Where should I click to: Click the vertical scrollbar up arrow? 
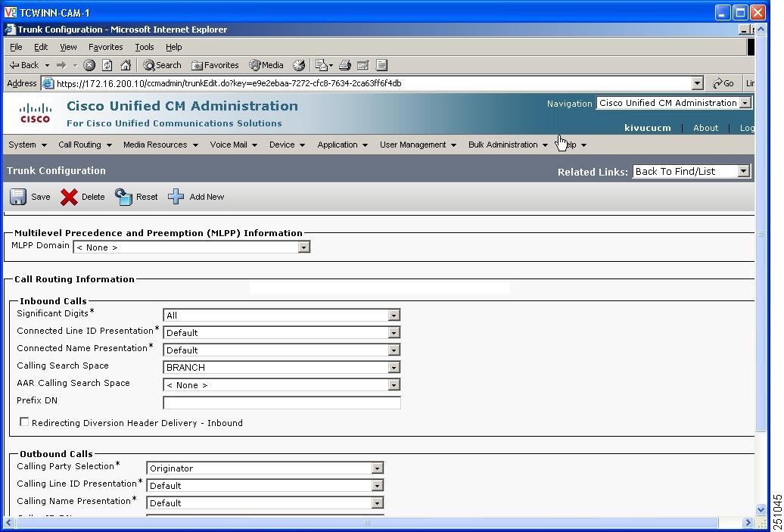pyautogui.click(x=761, y=30)
